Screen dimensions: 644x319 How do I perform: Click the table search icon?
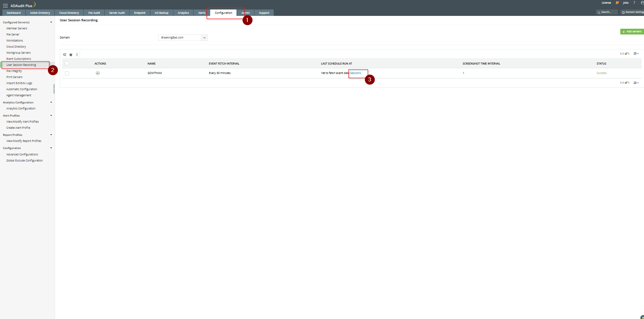point(65,55)
